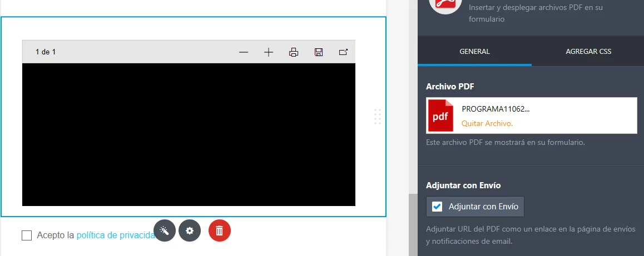Check the Acepto la política de privacidad box
The image size is (644, 256).
(x=27, y=235)
